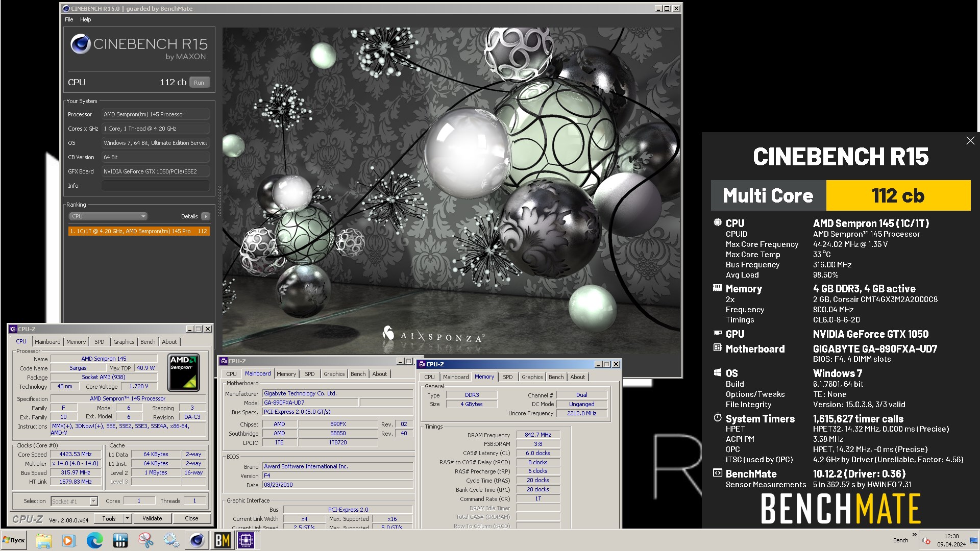Open Bench tab in left CPU-Z window
Image resolution: width=980 pixels, height=551 pixels.
click(148, 342)
